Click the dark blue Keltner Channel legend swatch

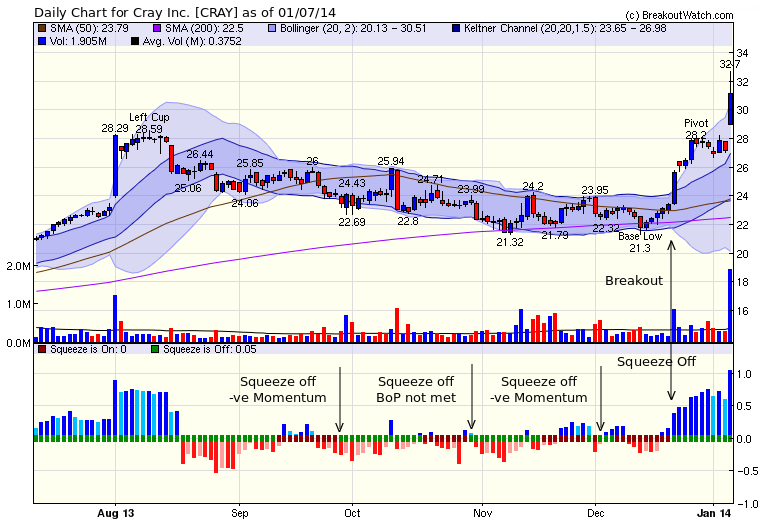(456, 29)
